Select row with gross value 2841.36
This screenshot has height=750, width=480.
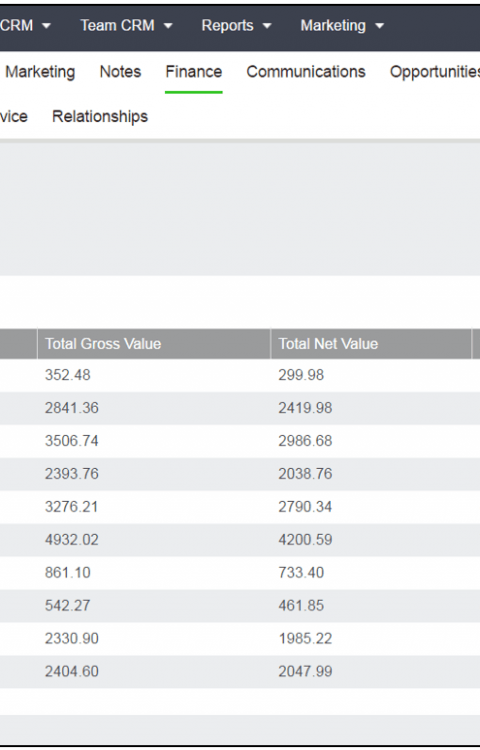coord(240,408)
